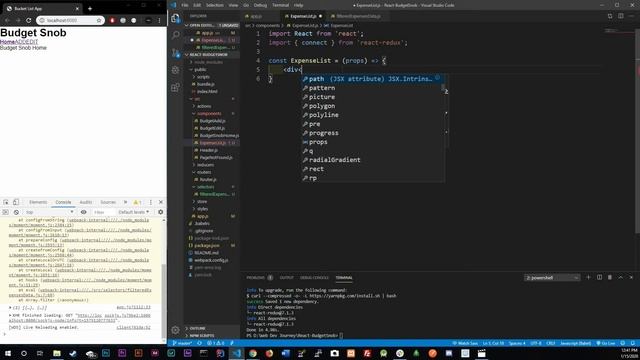Open the JavaScript context 'top' dropdown
This screenshot has height=360, width=640.
(49, 212)
